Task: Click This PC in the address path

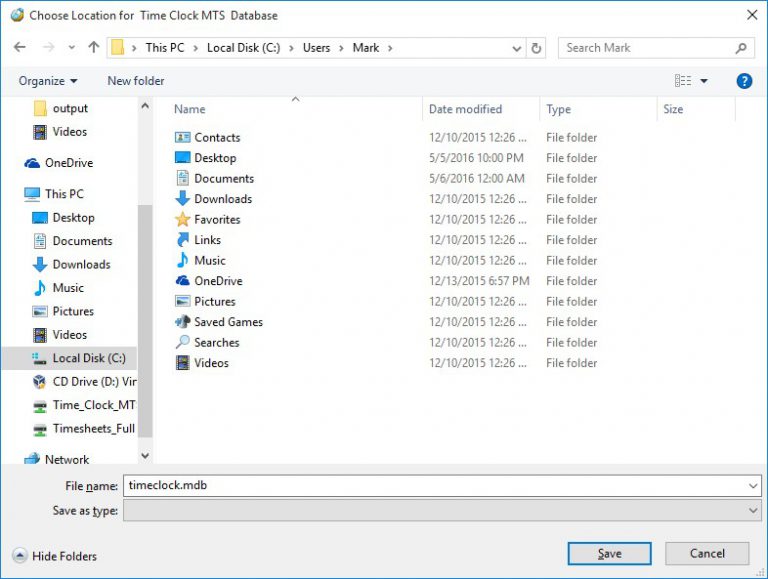Action: tap(165, 48)
